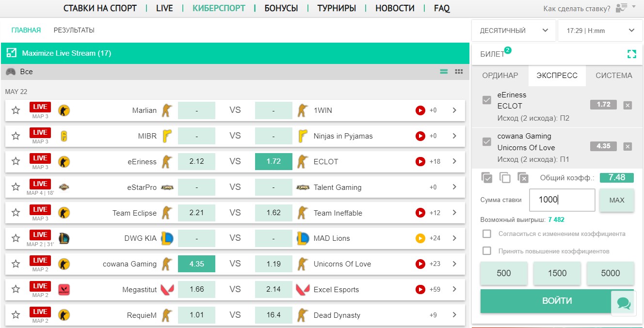Expand eEriness vs ECLOT markets arrow
Viewport: 644px width, 328px height.
click(454, 161)
